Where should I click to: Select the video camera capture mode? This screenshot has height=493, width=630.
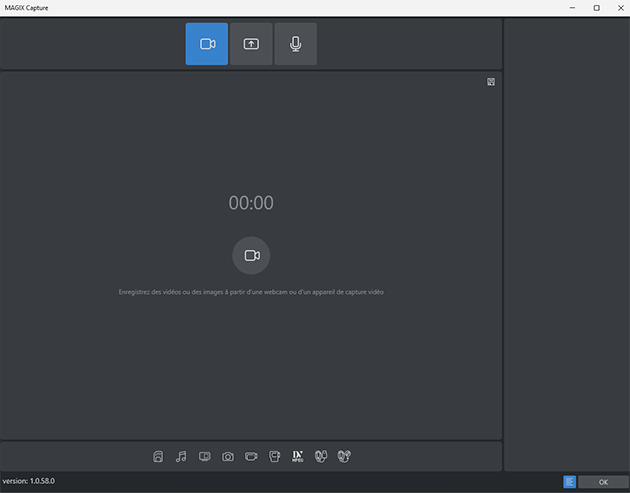(207, 44)
